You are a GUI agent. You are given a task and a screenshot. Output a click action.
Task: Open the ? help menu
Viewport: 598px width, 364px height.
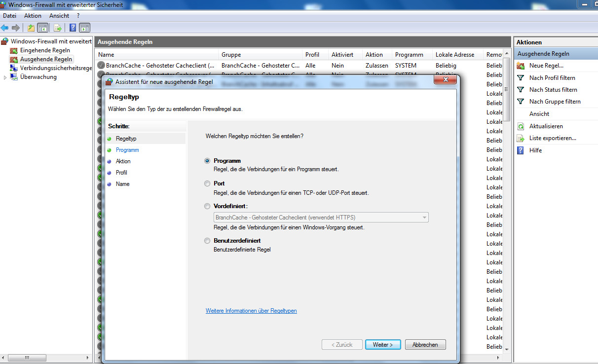click(78, 16)
